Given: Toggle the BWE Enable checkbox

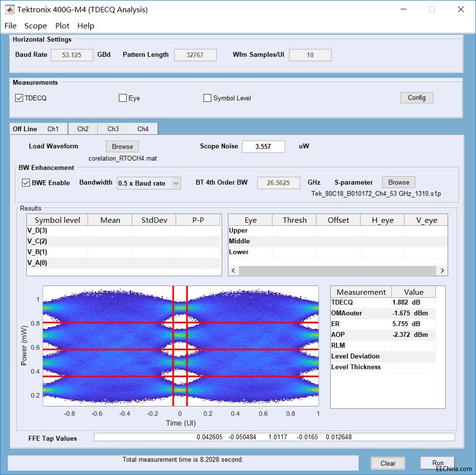Looking at the screenshot, I should (26, 183).
